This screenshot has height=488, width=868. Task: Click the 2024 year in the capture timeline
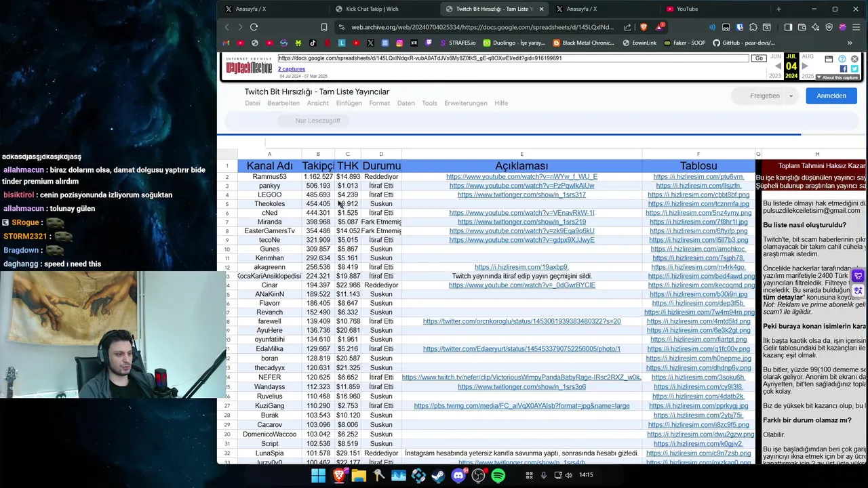791,76
